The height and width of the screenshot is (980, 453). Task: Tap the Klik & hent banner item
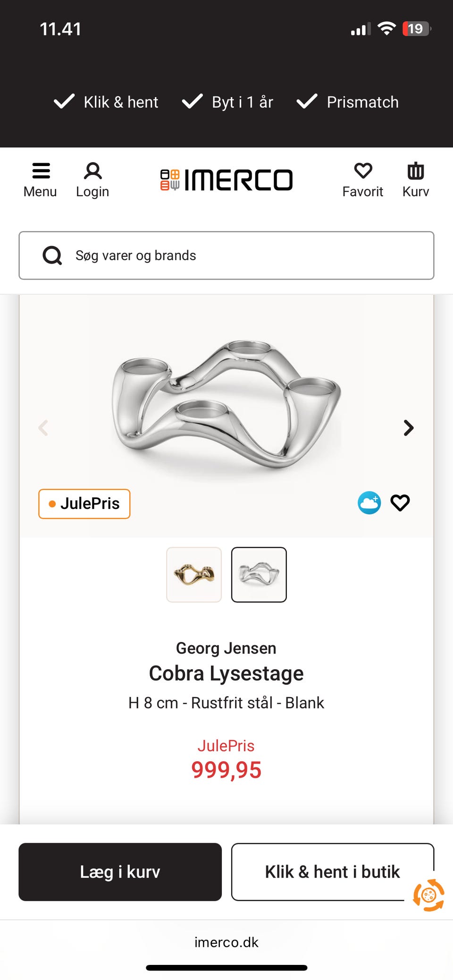(x=106, y=102)
